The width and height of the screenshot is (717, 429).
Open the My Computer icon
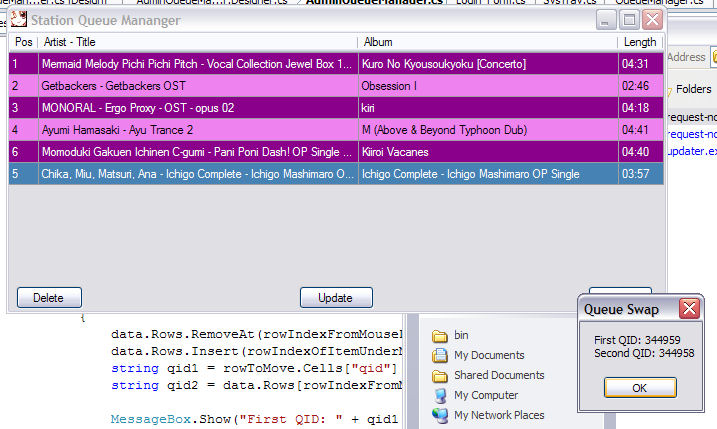point(440,395)
